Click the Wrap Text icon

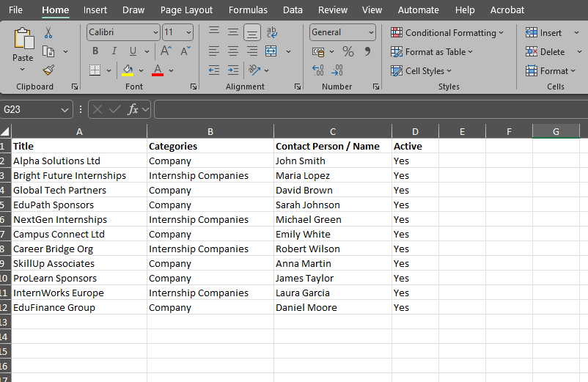pos(272,32)
